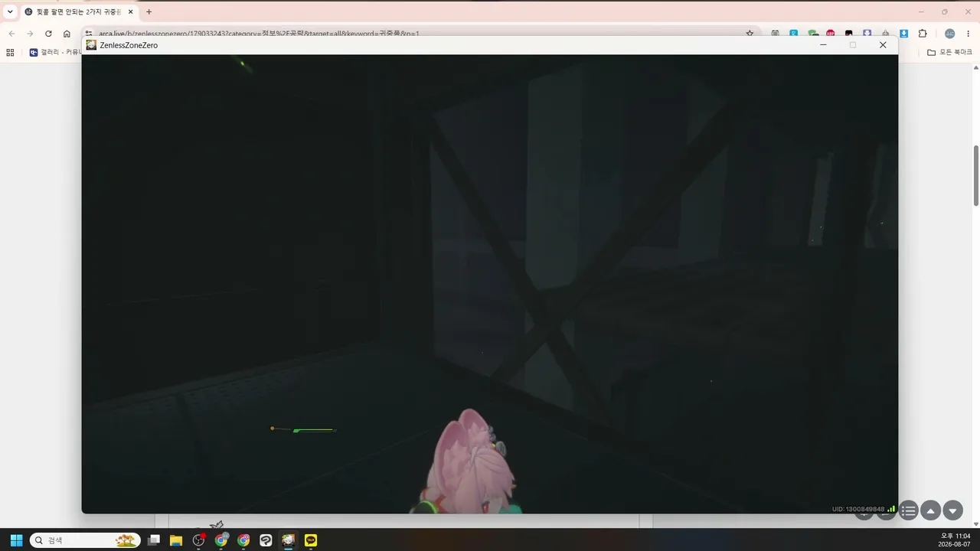Open KakaoTalk from the taskbar
Image resolution: width=980 pixels, height=551 pixels.
coord(311,540)
